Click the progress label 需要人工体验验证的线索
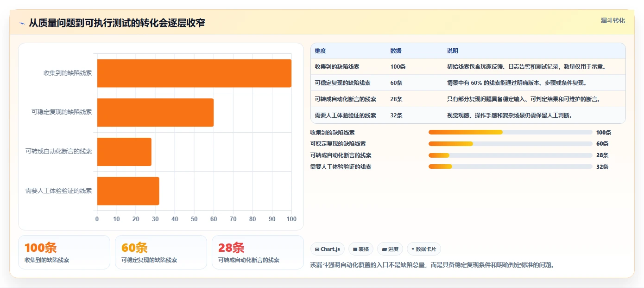The image size is (644, 288). coord(341,167)
